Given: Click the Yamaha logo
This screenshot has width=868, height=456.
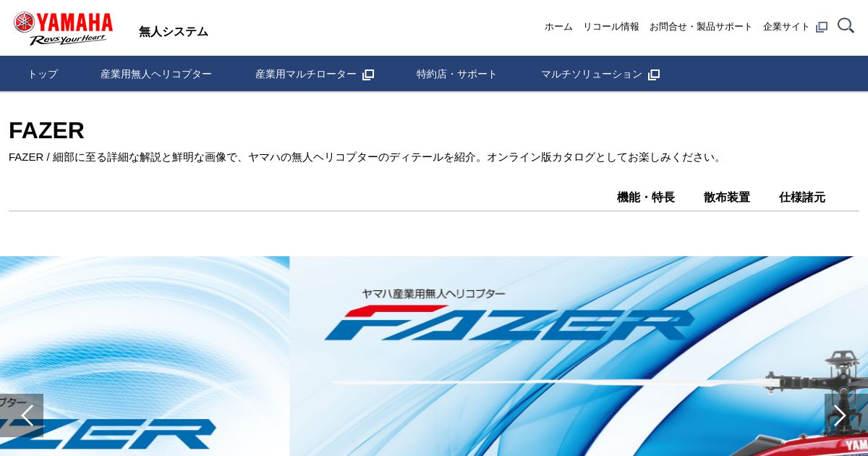Looking at the screenshot, I should point(63,28).
